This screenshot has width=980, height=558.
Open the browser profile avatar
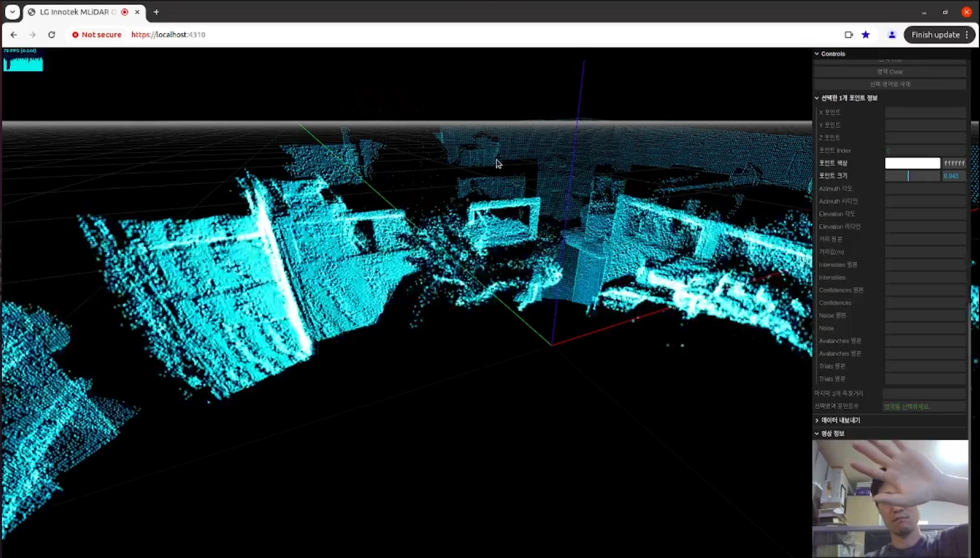point(892,35)
